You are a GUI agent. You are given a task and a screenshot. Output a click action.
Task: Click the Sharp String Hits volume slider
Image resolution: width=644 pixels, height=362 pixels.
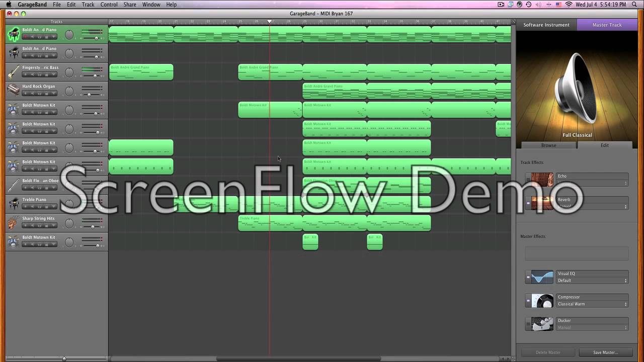tap(93, 227)
